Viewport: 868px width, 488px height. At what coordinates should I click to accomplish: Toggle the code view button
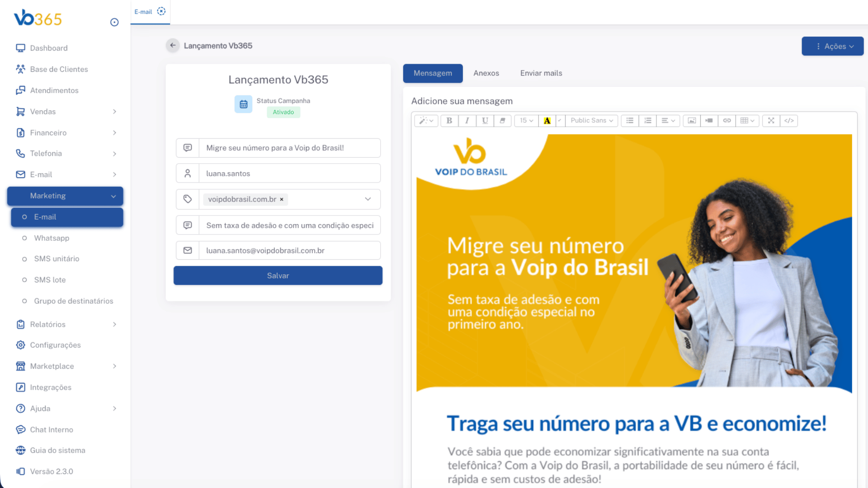tap(789, 121)
